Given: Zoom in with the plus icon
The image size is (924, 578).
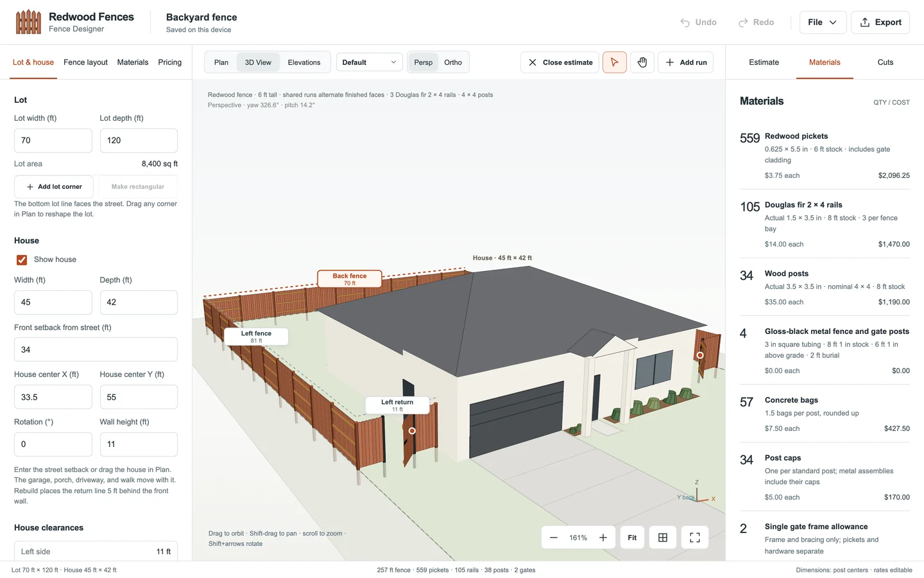Looking at the screenshot, I should 603,538.
